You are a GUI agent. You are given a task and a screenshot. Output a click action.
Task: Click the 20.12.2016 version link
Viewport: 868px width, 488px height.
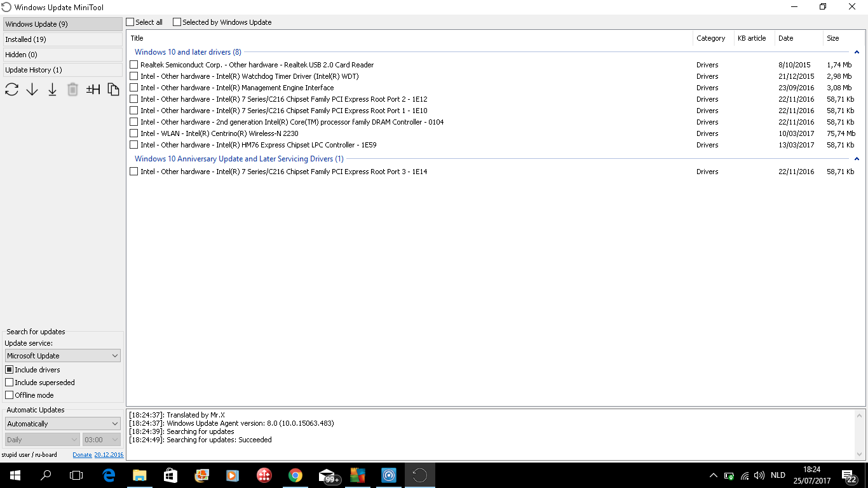[x=109, y=455]
